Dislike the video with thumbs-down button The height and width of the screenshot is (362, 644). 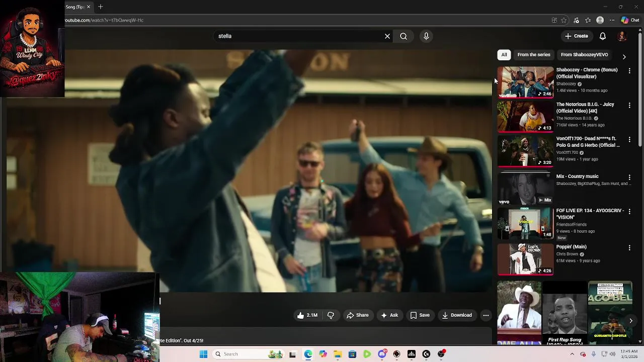(331, 315)
